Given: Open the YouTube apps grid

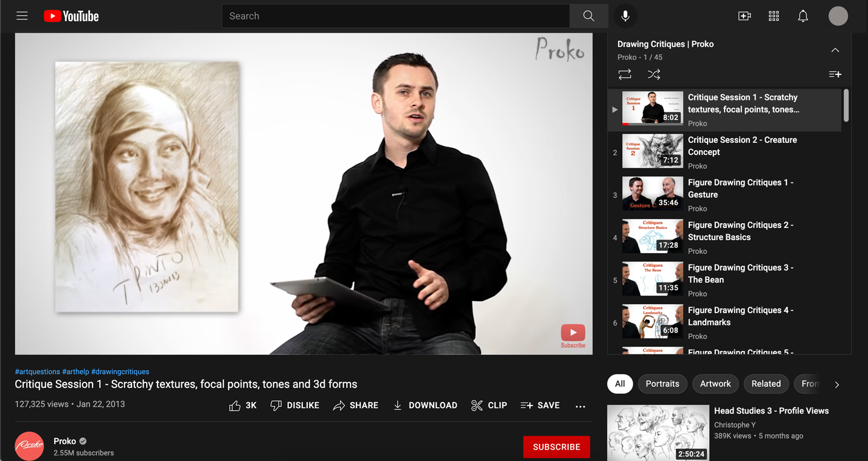Looking at the screenshot, I should 774,16.
